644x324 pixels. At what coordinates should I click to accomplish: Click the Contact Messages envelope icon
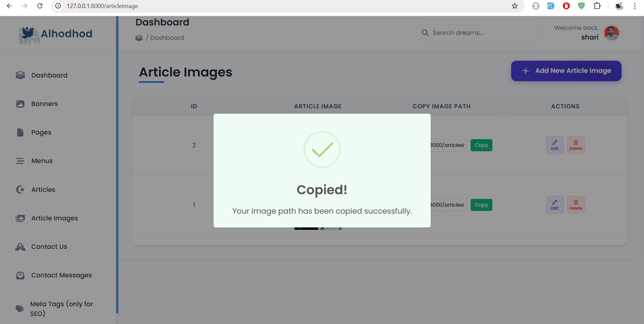[20, 275]
